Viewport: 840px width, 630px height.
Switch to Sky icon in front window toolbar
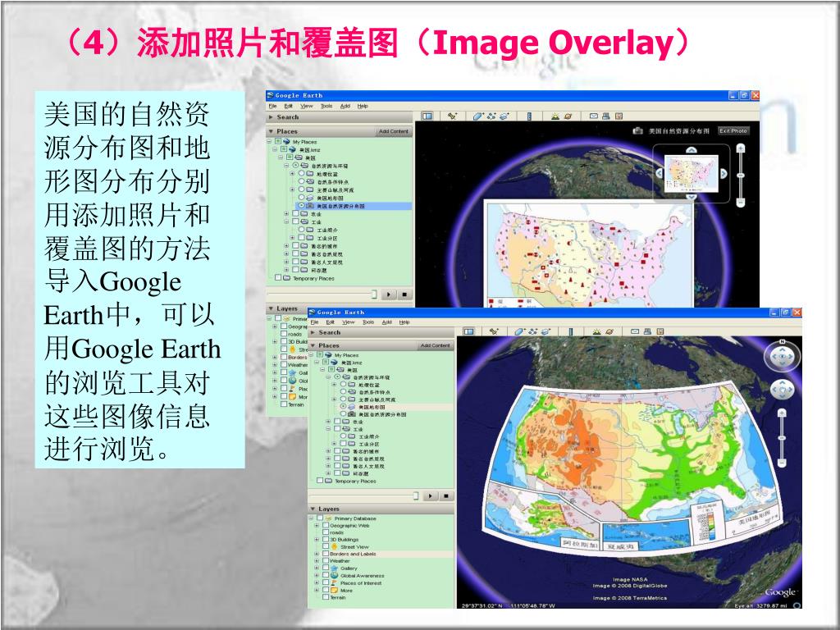[x=609, y=331]
